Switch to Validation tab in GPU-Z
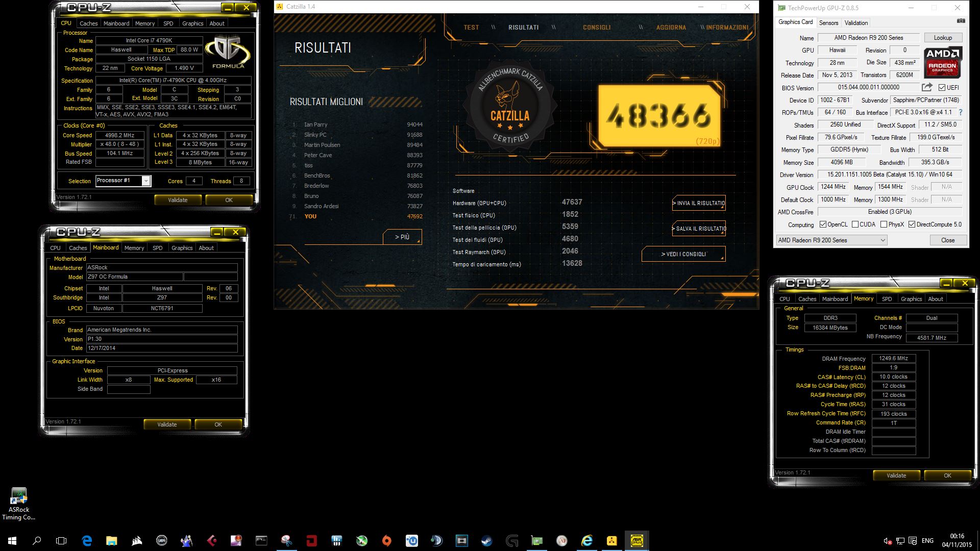The height and width of the screenshot is (551, 980). [856, 23]
